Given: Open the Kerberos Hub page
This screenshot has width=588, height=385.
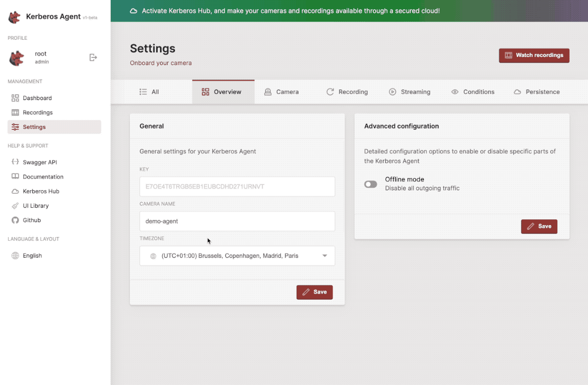Looking at the screenshot, I should point(41,191).
